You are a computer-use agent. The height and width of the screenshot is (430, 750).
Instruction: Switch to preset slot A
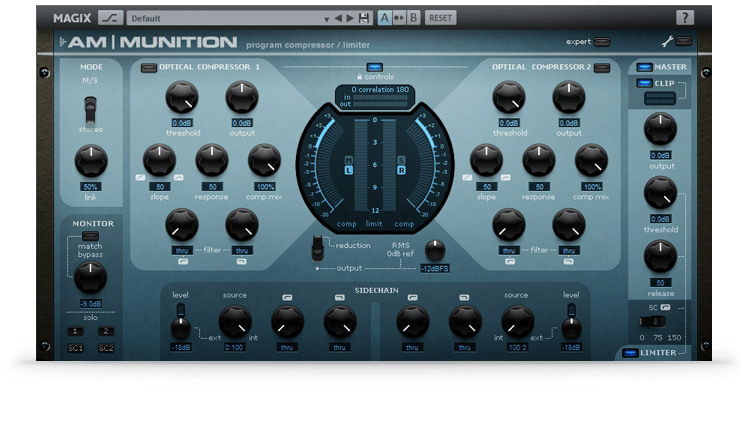385,18
